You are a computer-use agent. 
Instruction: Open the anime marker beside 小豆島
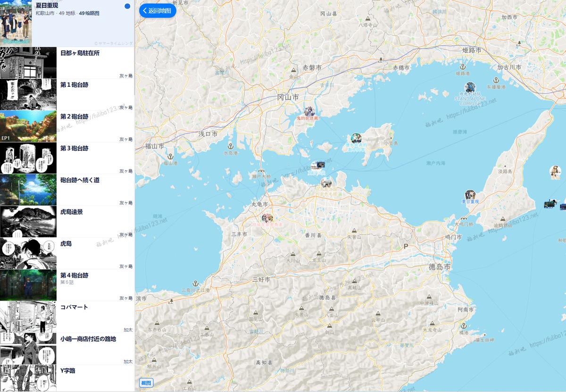357,138
